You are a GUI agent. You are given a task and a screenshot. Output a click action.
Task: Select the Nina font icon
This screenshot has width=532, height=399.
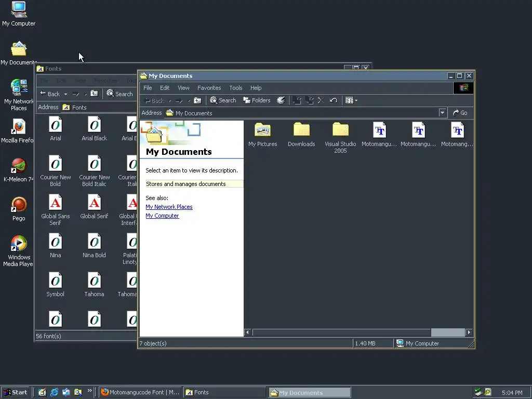point(55,242)
